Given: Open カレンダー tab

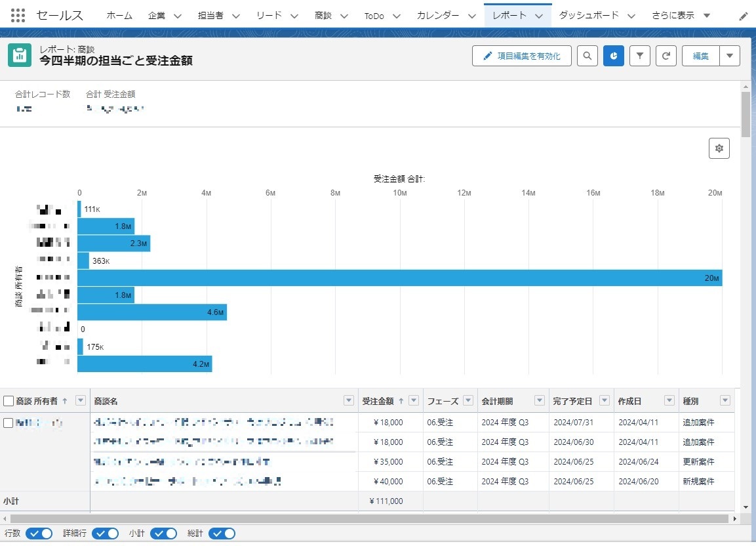Looking at the screenshot, I should pyautogui.click(x=438, y=16).
